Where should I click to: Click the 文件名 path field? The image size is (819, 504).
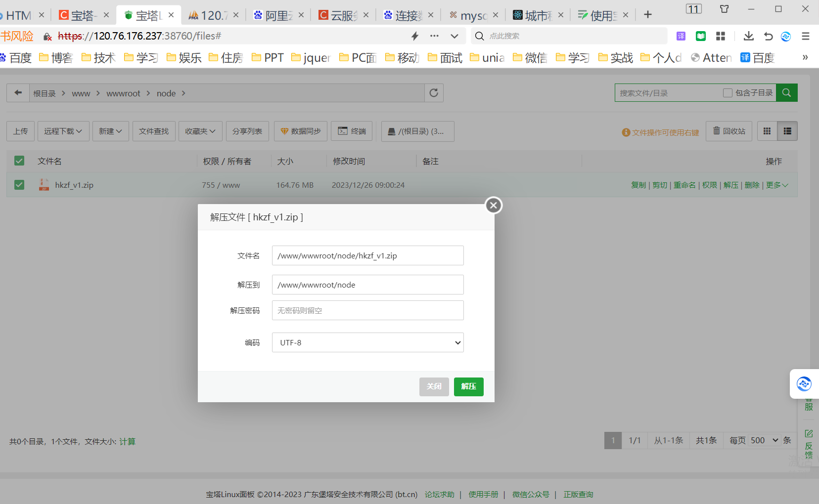(x=367, y=255)
